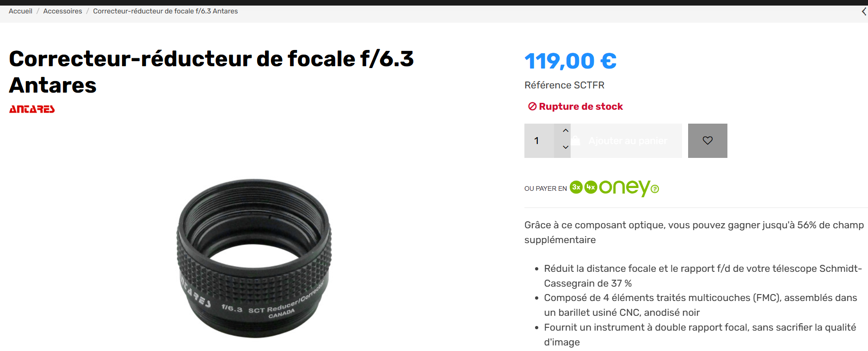Select the green 4x payment badge
This screenshot has height=351, width=868.
[x=591, y=187]
